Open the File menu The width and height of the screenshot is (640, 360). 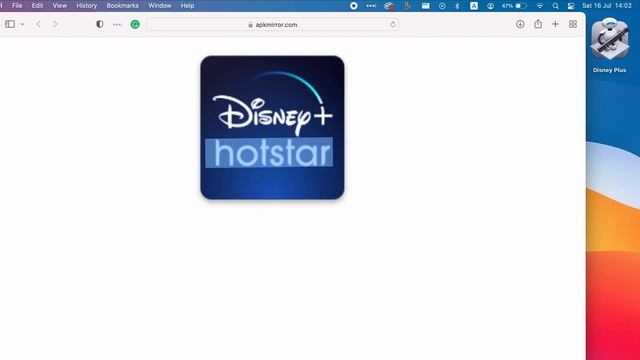coord(17,6)
